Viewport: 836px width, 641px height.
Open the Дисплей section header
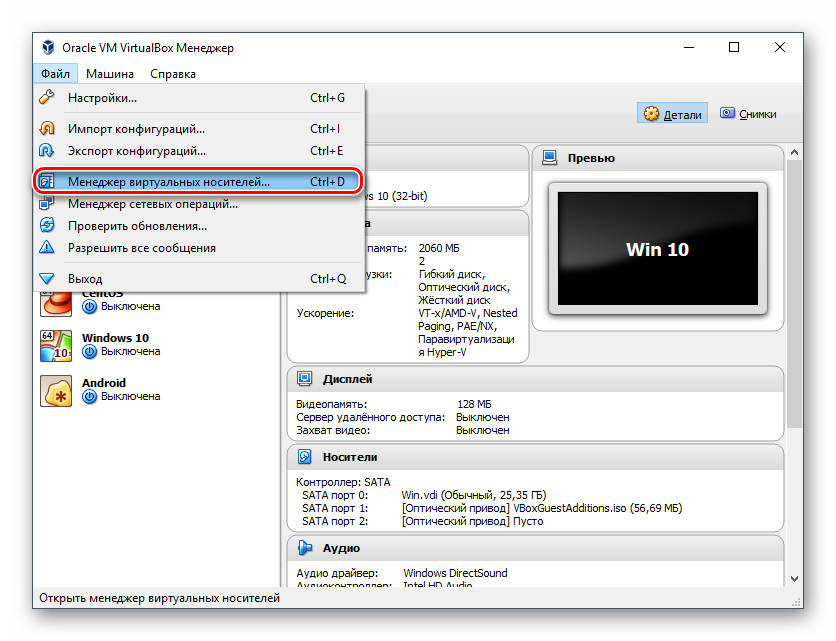[535, 379]
